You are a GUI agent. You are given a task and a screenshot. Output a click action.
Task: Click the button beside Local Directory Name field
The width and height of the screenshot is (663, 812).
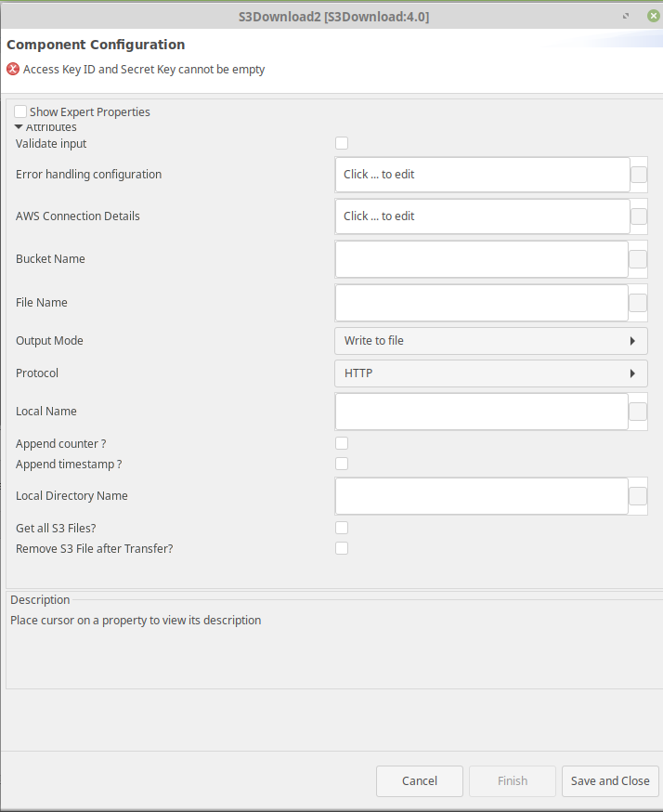(638, 495)
